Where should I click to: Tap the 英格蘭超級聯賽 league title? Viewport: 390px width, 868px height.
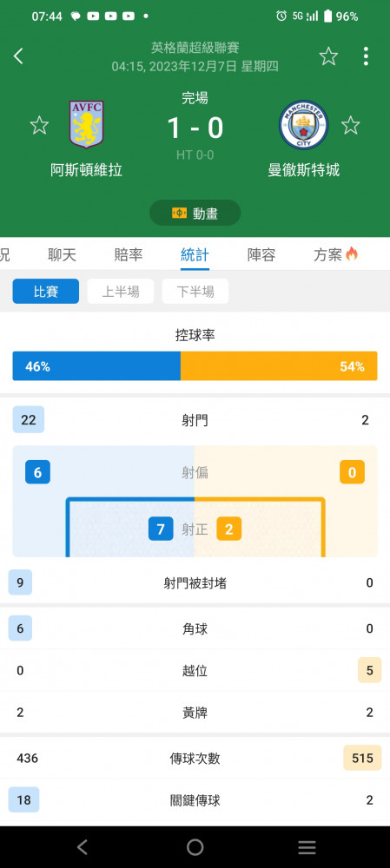pyautogui.click(x=195, y=48)
